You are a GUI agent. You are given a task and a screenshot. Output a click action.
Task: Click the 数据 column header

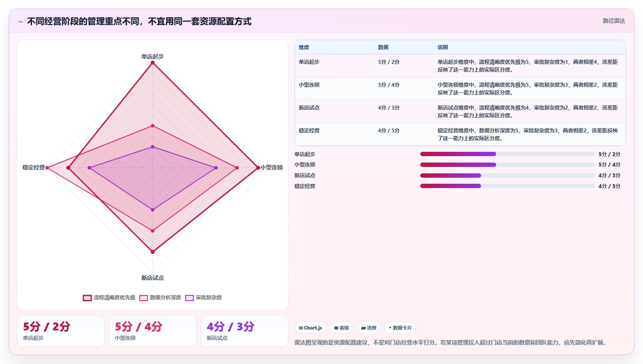tap(383, 47)
